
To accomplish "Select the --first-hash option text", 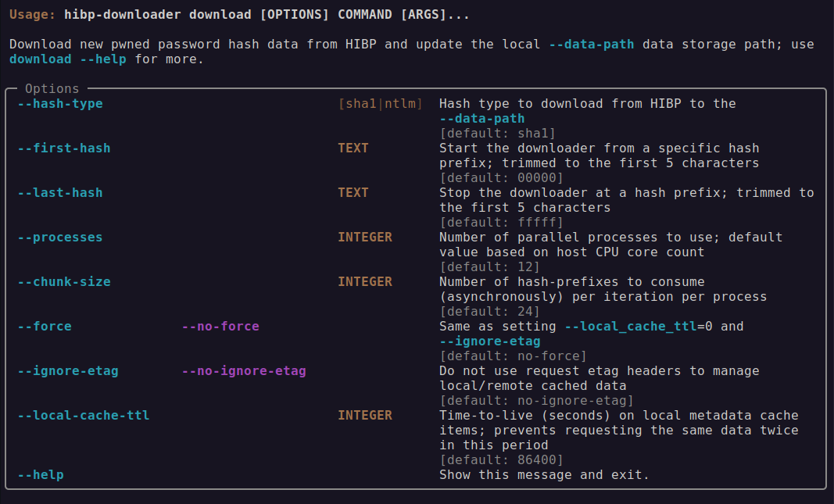I will [64, 148].
